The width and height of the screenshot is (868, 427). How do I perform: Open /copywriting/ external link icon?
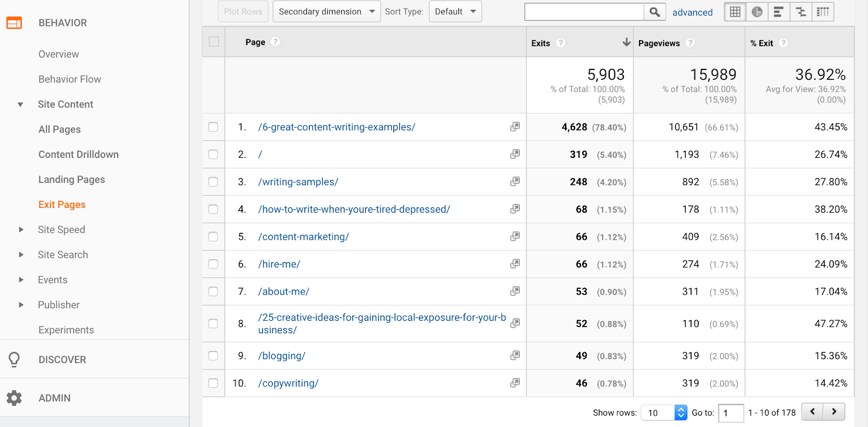(515, 383)
